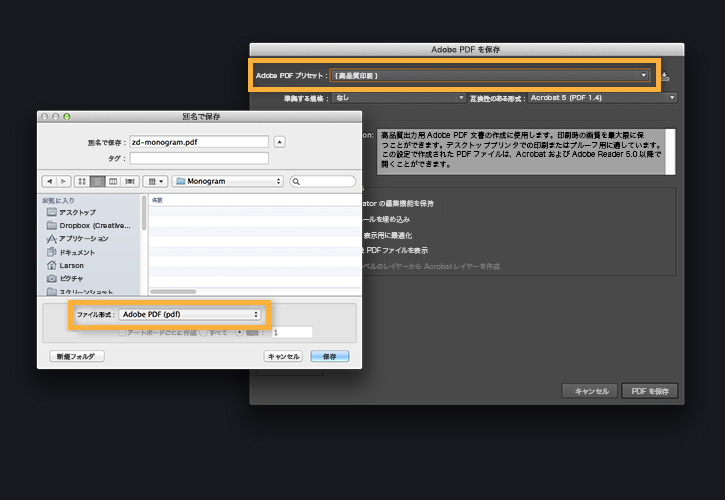Image resolution: width=725 pixels, height=500 pixels.
Task: Open the 準拠する規格 dropdown showing なし
Action: click(x=399, y=98)
